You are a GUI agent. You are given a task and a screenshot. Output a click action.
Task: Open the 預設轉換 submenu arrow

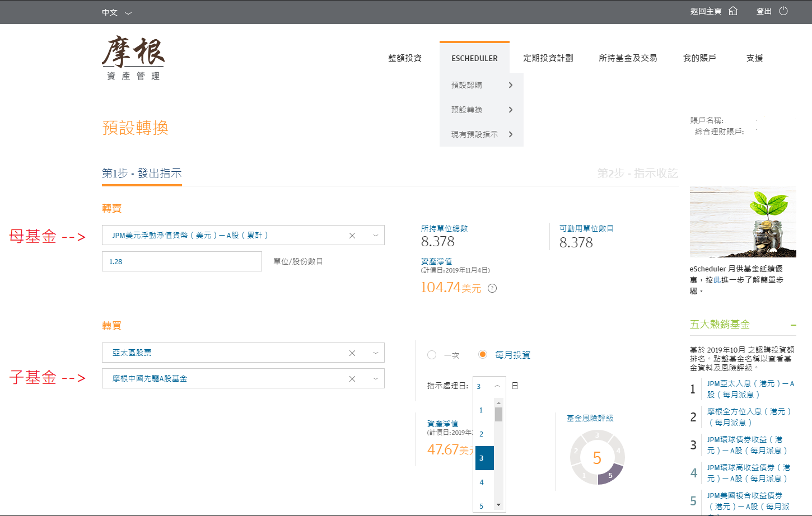[511, 110]
